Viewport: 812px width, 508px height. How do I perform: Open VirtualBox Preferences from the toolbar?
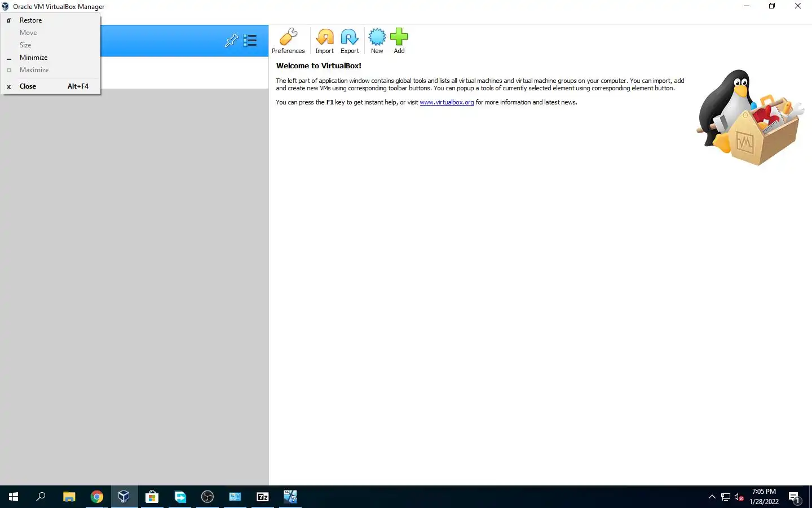coord(288,41)
